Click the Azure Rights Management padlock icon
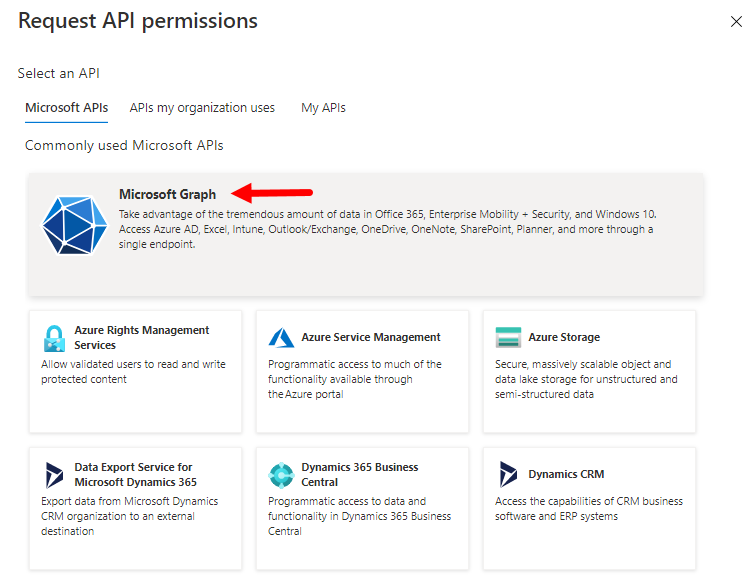The height and width of the screenshot is (577, 747). point(54,338)
